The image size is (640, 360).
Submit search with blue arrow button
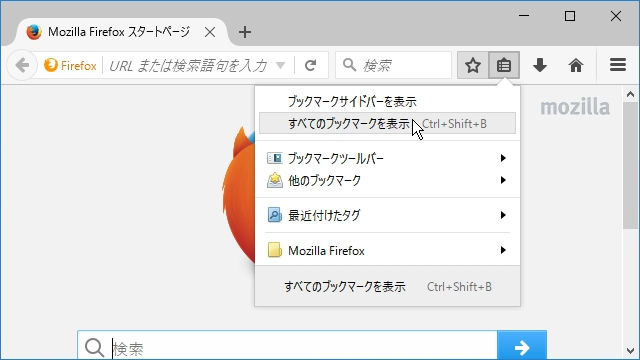tap(522, 346)
